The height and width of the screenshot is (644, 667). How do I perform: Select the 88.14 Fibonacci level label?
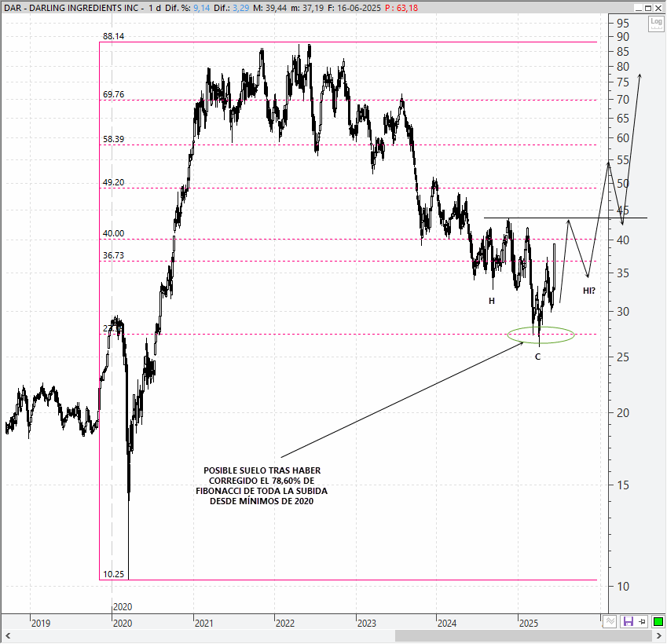114,36
